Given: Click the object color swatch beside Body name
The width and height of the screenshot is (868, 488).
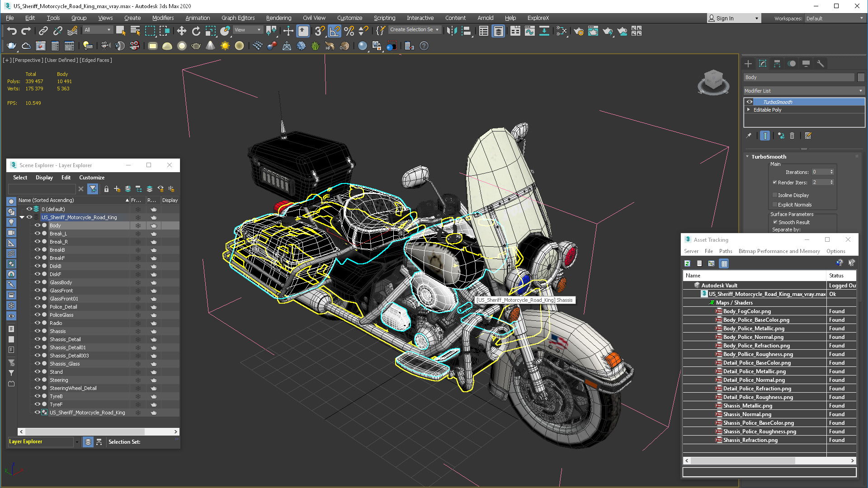Looking at the screenshot, I should [x=861, y=78].
